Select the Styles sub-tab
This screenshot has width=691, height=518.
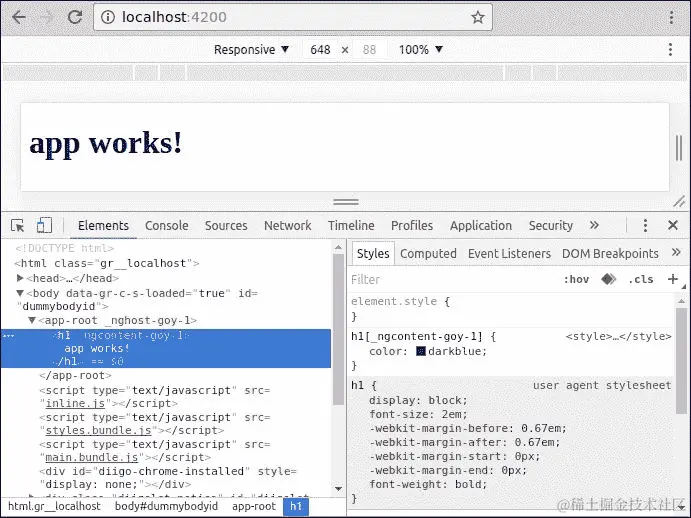373,253
